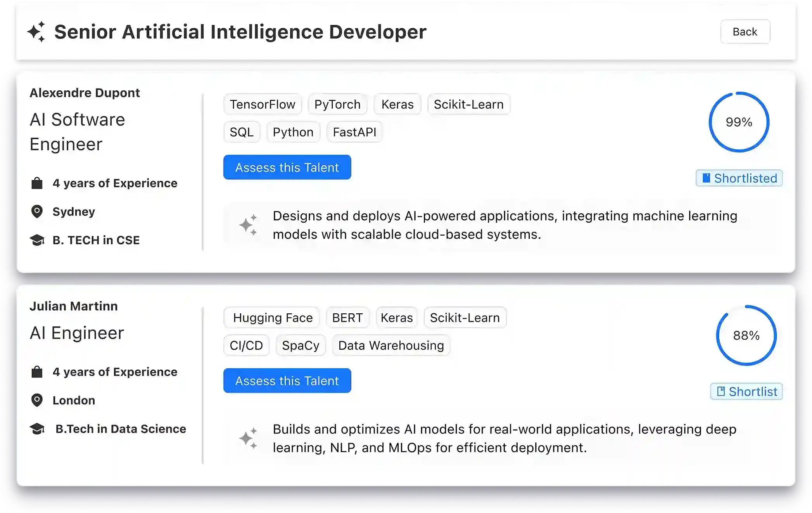Click the Sydney location pin icon
812x513 pixels.
tap(37, 212)
